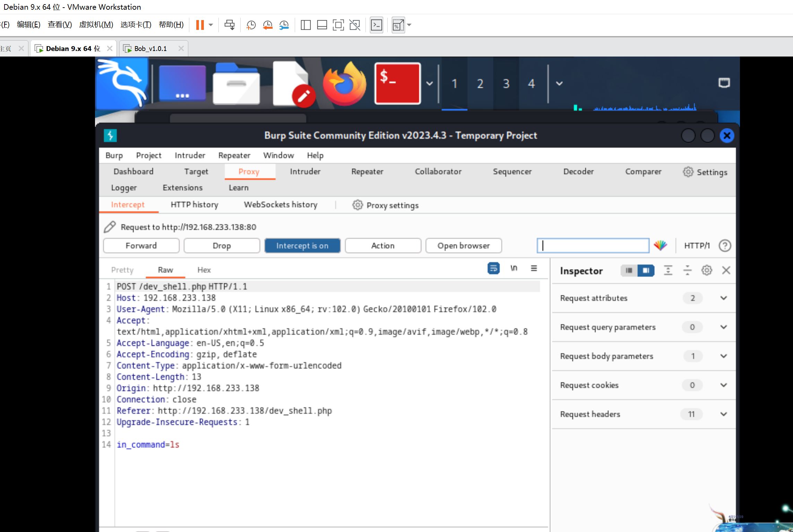Open the Project menu

[149, 155]
